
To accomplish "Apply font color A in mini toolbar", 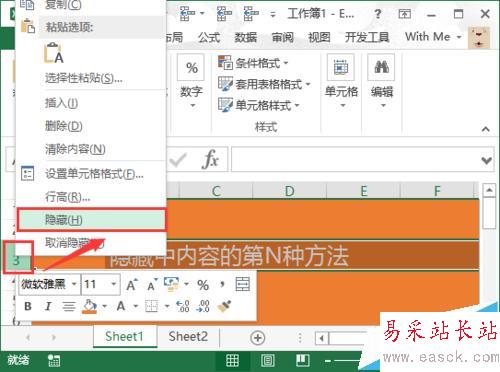I will pyautogui.click(x=121, y=306).
